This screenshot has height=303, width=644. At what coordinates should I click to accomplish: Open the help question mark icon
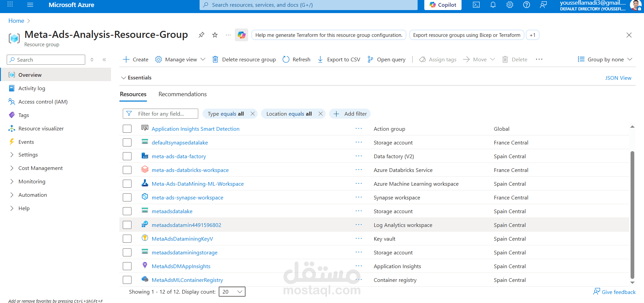coord(527,5)
